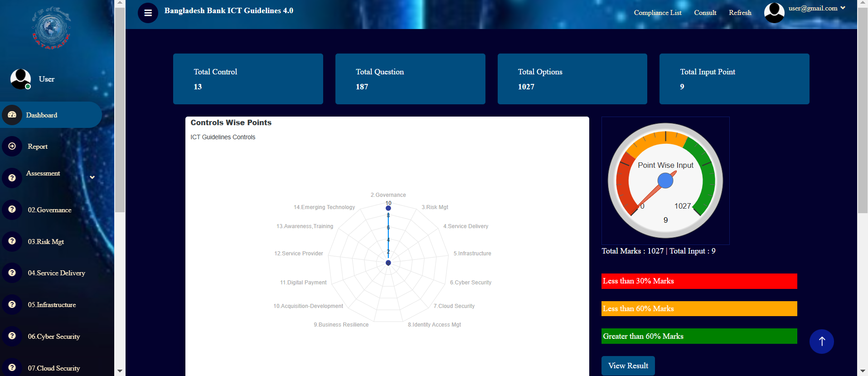Screen dimensions: 868x376
Task: Open the Compliance List menu
Action: pyautogui.click(x=657, y=13)
